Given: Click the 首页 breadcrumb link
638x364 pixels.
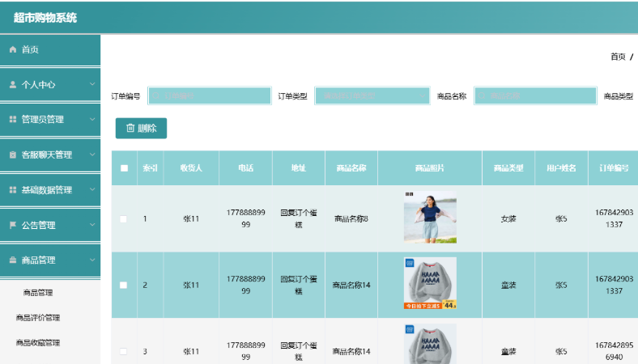Looking at the screenshot, I should click(x=617, y=57).
